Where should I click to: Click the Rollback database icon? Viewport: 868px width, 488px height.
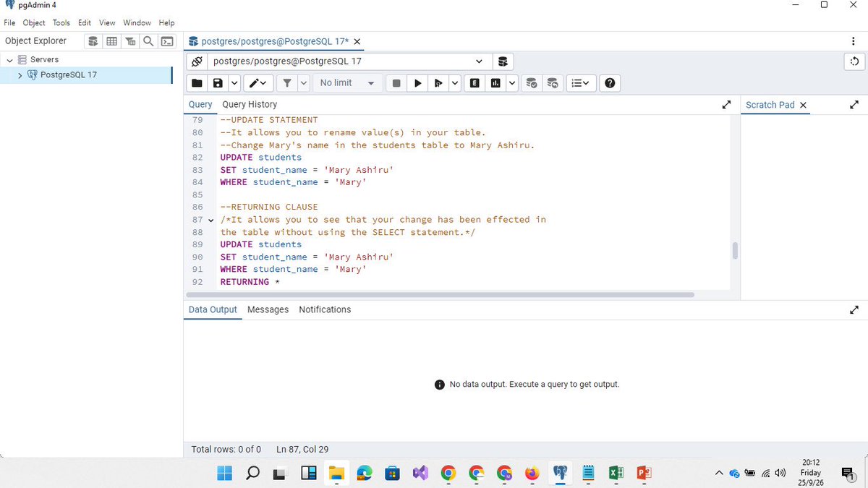coord(553,83)
